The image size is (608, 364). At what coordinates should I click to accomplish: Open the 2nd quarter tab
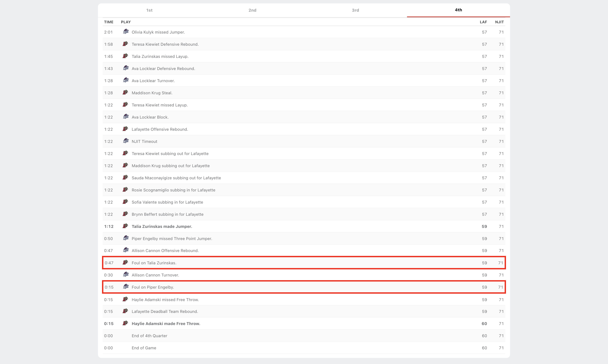(252, 10)
